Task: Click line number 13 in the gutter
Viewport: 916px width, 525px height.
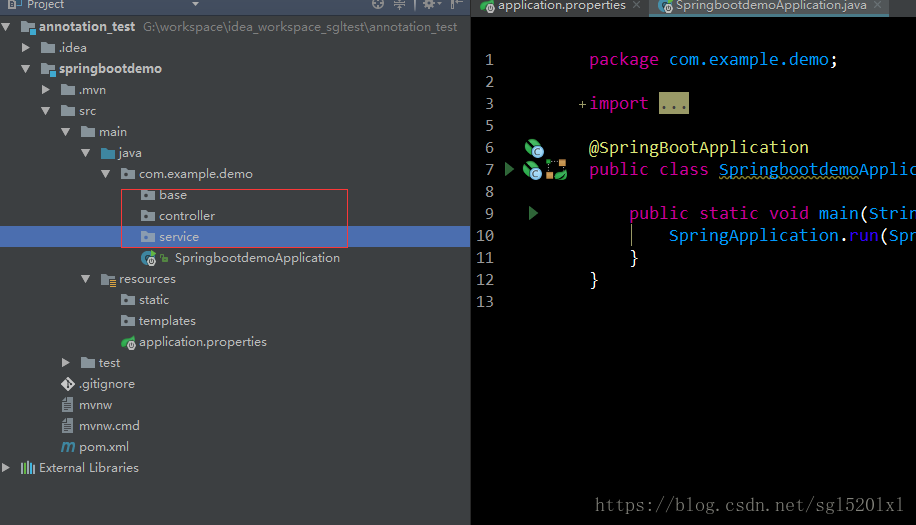Action: 485,302
